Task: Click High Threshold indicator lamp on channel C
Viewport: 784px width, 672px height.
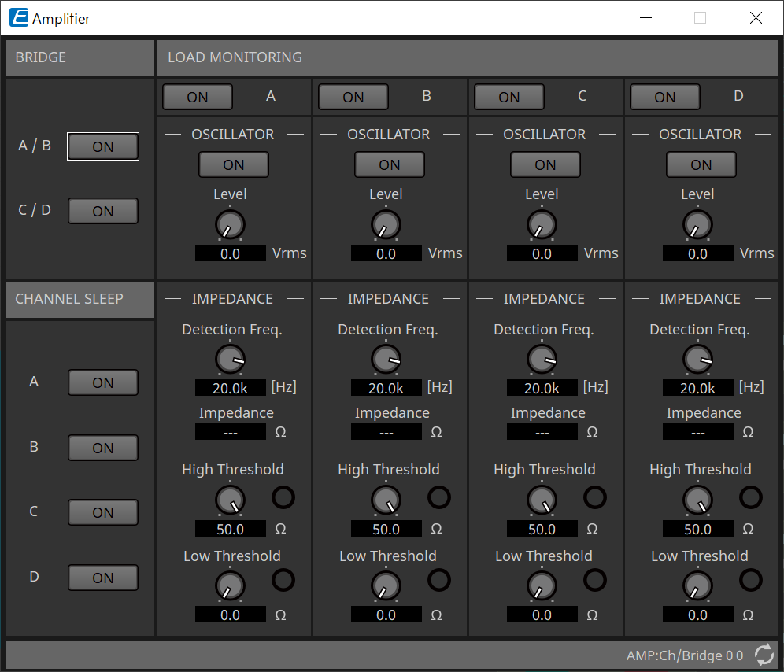Action: pyautogui.click(x=595, y=497)
